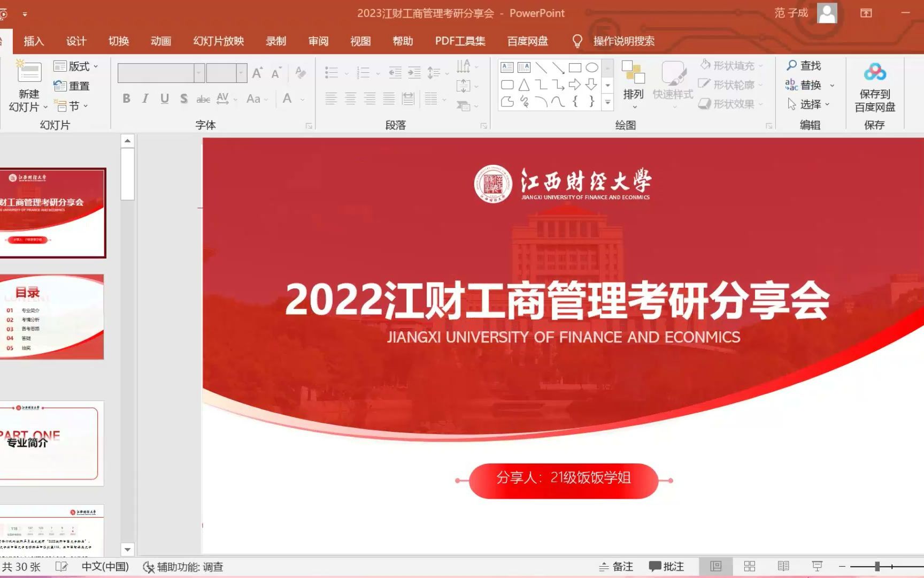This screenshot has height=578, width=924.
Task: Save to Baidu Netdisk (保存到百度网盘)
Action: (x=875, y=87)
